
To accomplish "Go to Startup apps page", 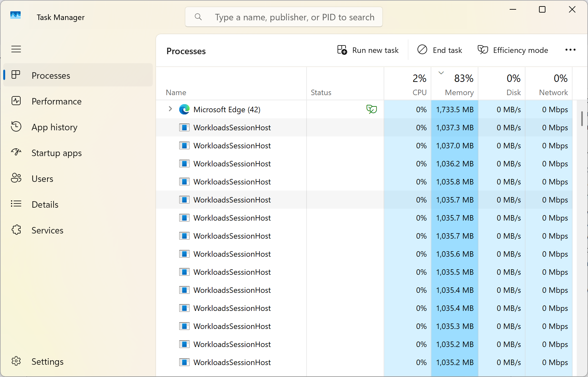I will point(56,153).
